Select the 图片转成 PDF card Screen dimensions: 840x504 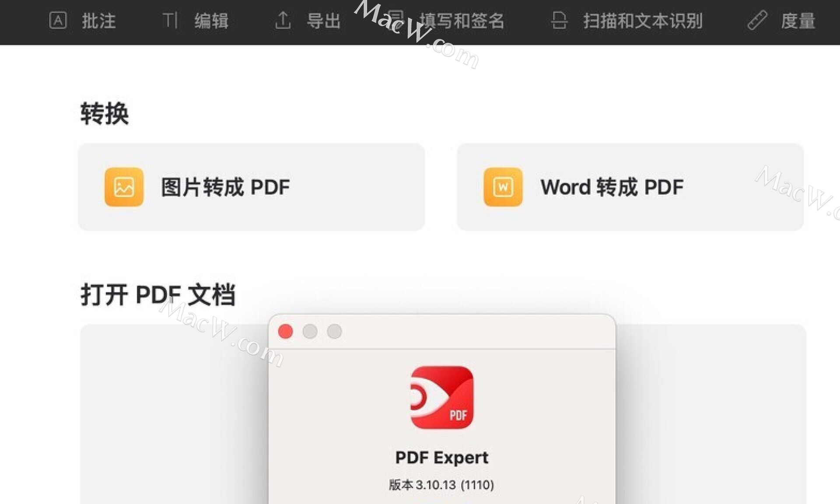[251, 187]
